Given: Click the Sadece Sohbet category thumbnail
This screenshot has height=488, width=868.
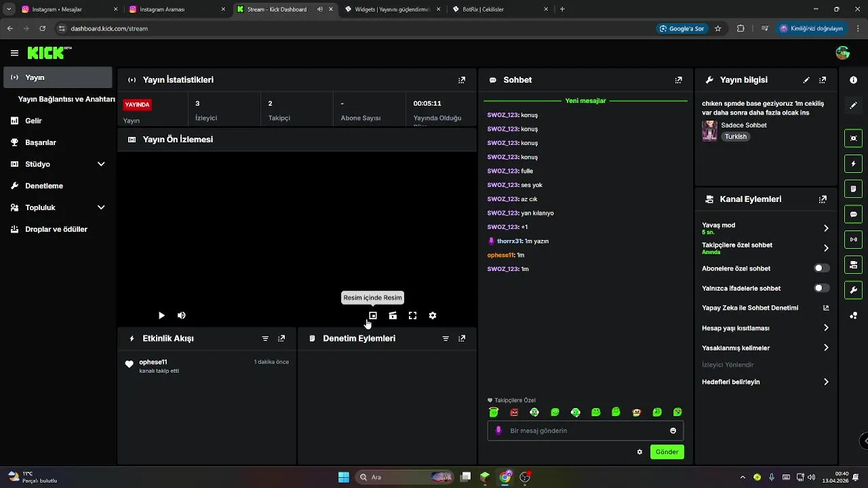Looking at the screenshot, I should [x=709, y=131].
